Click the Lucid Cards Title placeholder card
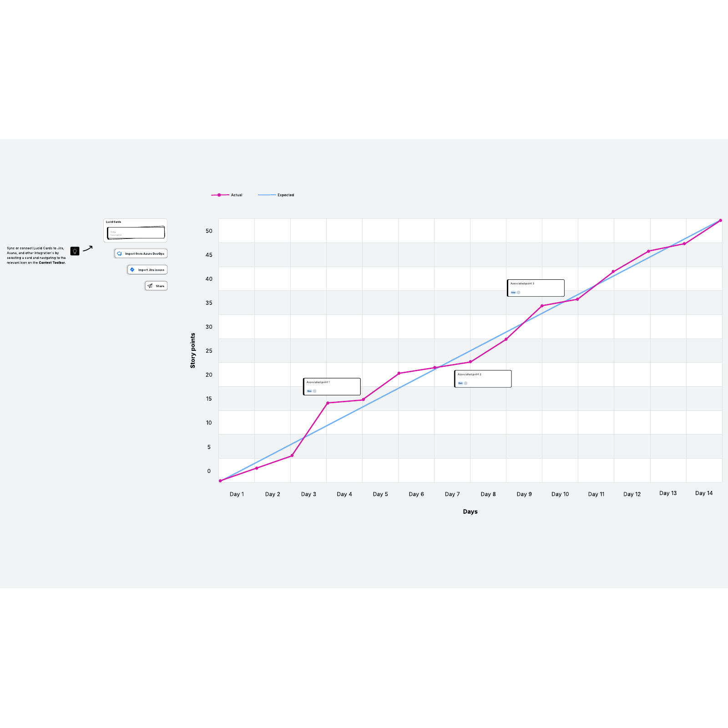 coord(136,233)
